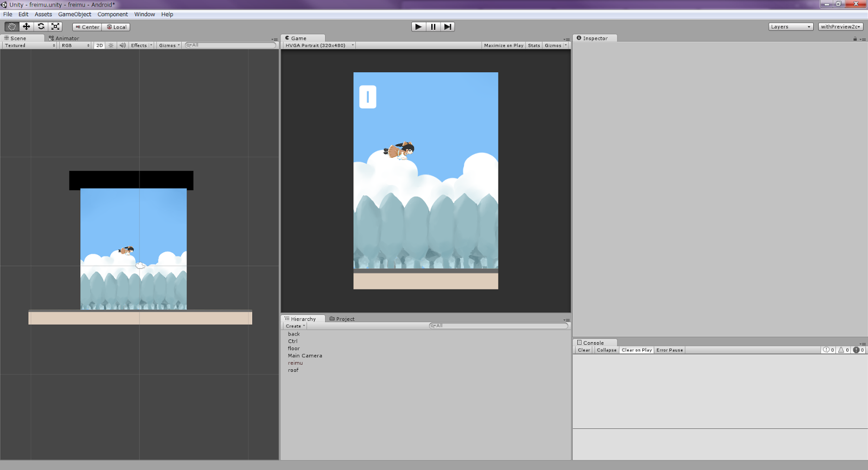Viewport: 868px width, 470px height.
Task: Toggle the Stats overlay
Action: pyautogui.click(x=534, y=46)
